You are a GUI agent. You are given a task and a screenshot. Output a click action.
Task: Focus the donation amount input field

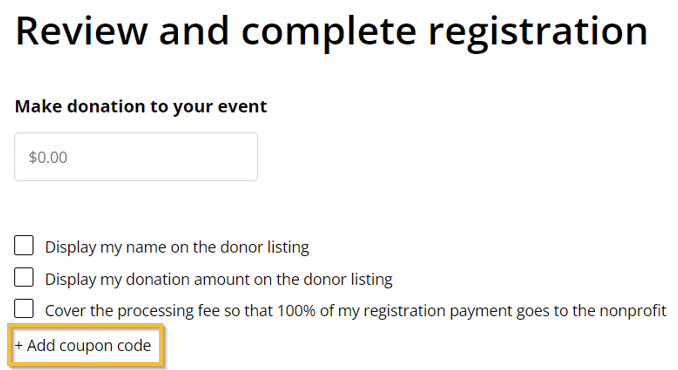pos(136,156)
